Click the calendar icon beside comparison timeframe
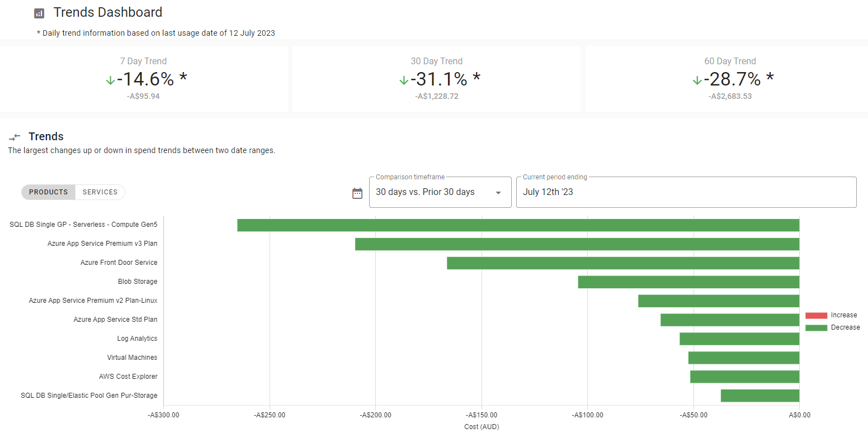This screenshot has width=868, height=433. [x=357, y=193]
